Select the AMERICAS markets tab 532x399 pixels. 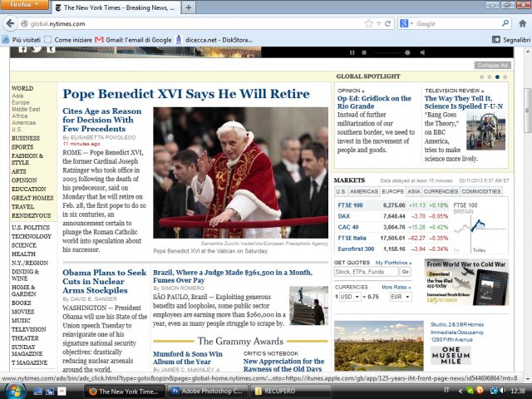tap(364, 192)
